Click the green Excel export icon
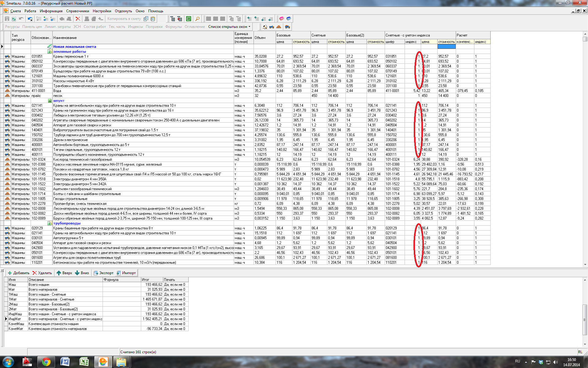Viewport: 588px width, 368px height. pyautogui.click(x=189, y=19)
